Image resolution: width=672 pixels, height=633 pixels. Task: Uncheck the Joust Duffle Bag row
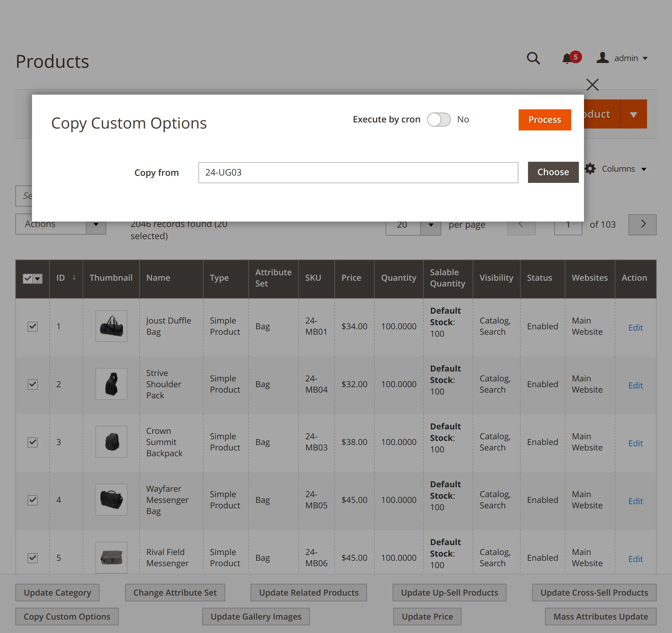32,327
